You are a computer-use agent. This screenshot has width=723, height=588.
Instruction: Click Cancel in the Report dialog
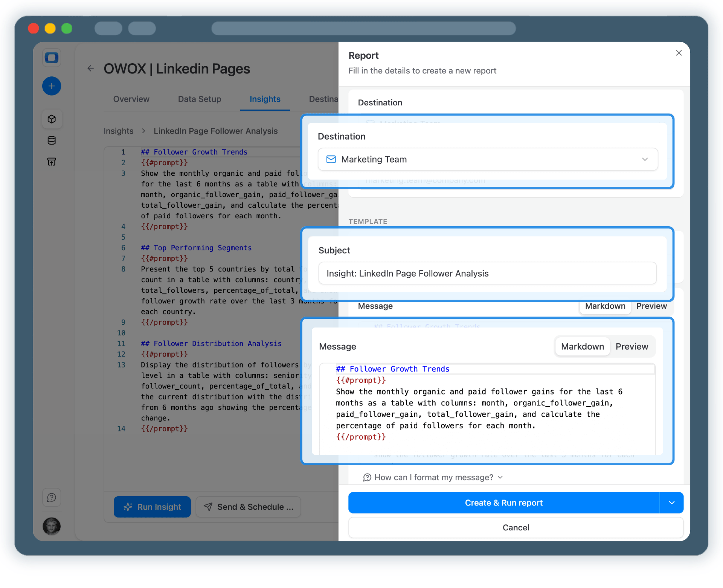[516, 527]
